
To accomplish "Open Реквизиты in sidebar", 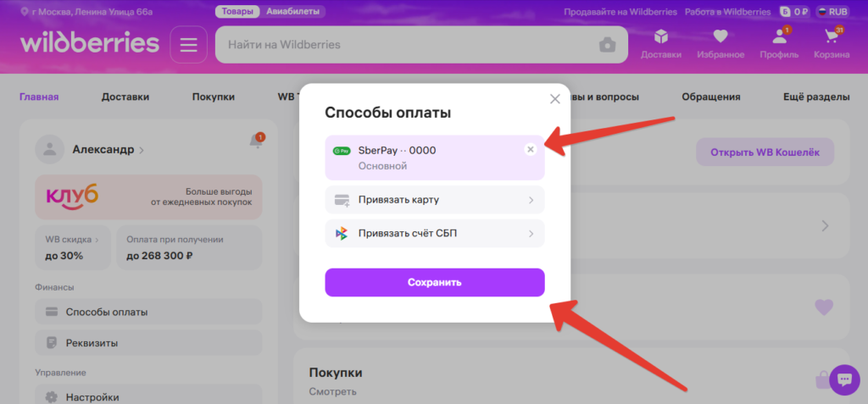I will [x=148, y=342].
